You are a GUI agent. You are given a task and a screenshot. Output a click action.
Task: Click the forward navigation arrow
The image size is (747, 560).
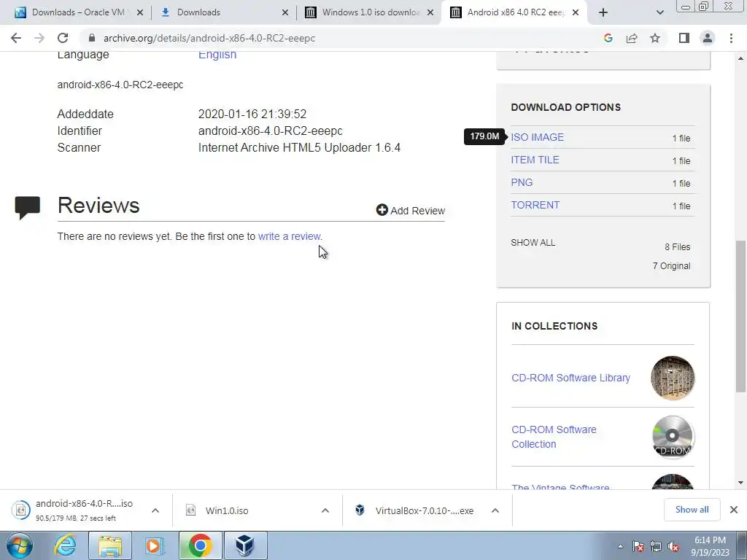39,38
